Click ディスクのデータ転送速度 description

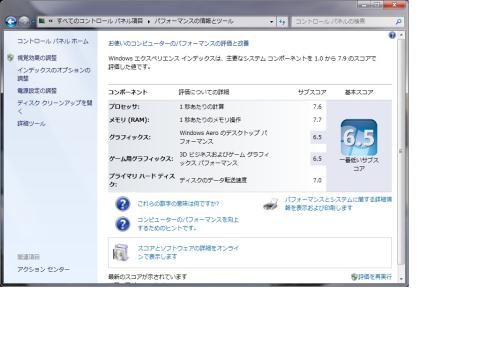tap(213, 180)
